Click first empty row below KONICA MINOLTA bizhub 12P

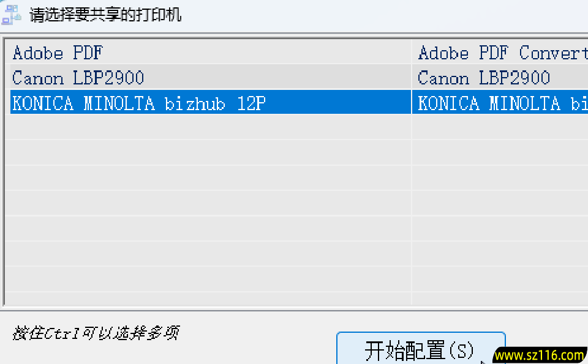(208, 127)
